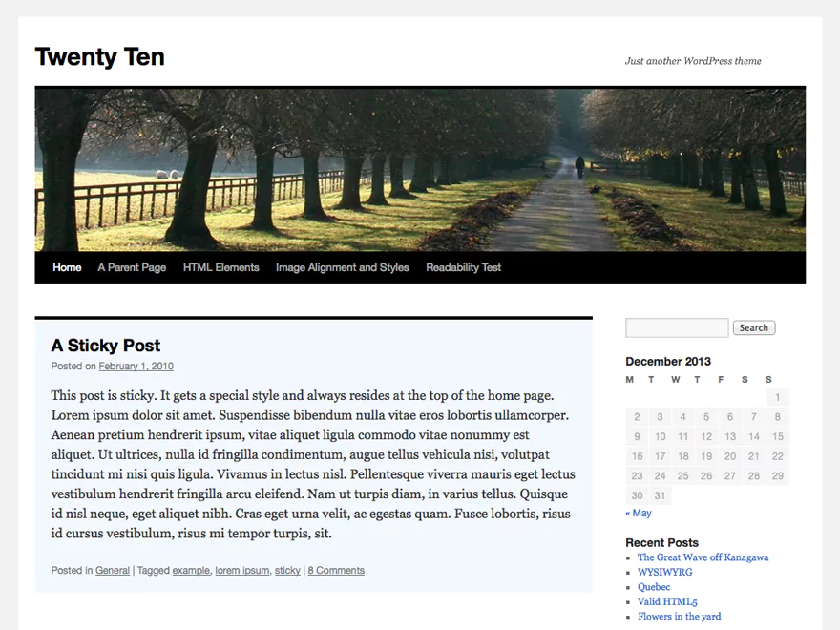840x630 pixels.
Task: Click the header image of tree-lined path
Action: 420,170
